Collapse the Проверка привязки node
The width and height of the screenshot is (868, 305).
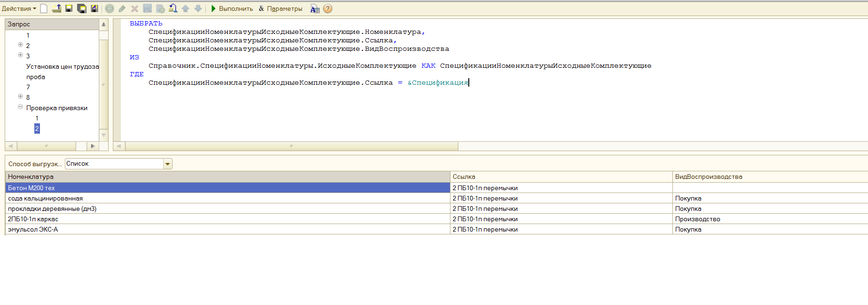click(20, 107)
